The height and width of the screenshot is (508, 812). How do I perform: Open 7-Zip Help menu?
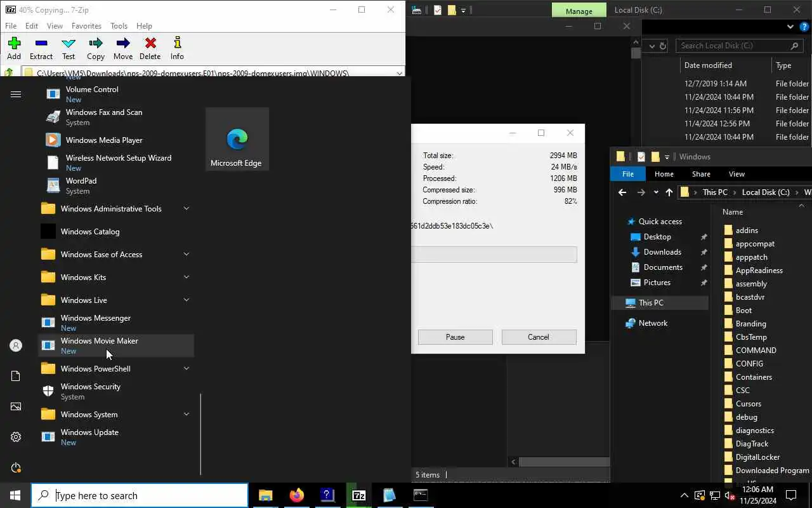(x=144, y=26)
